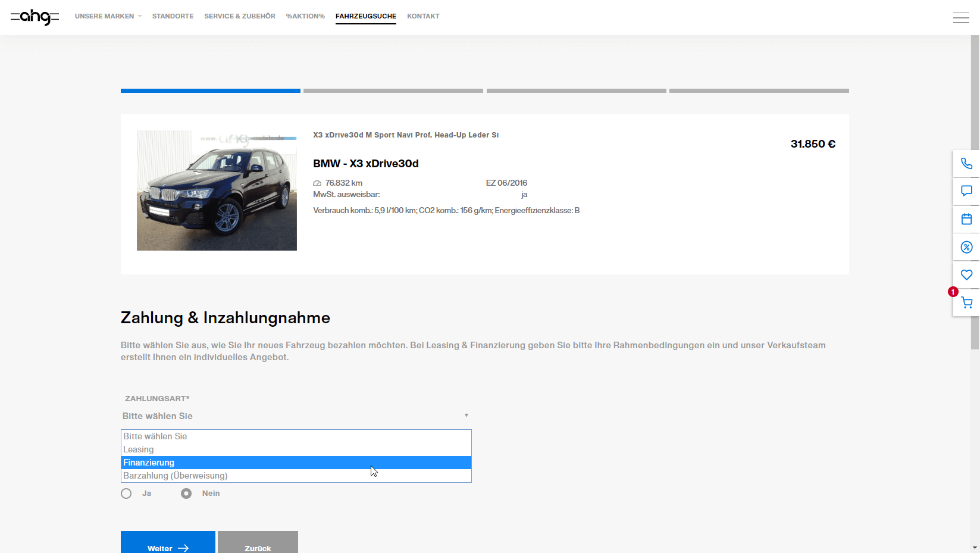Click the first blue progress step bar
The image size is (980, 553).
pos(210,90)
